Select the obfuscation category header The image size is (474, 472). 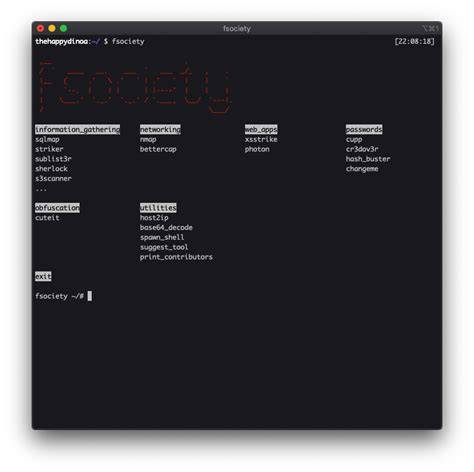click(57, 208)
